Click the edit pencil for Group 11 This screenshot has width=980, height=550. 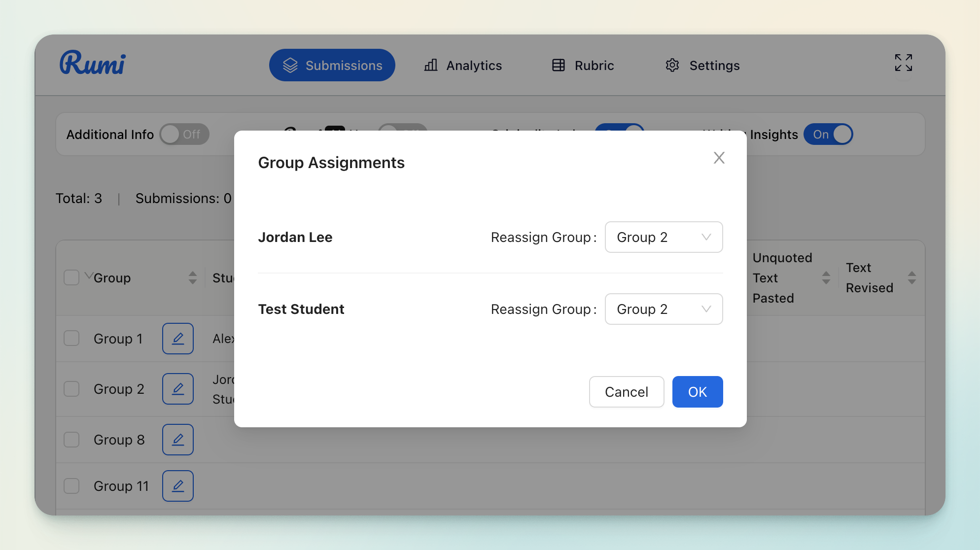[x=178, y=486]
